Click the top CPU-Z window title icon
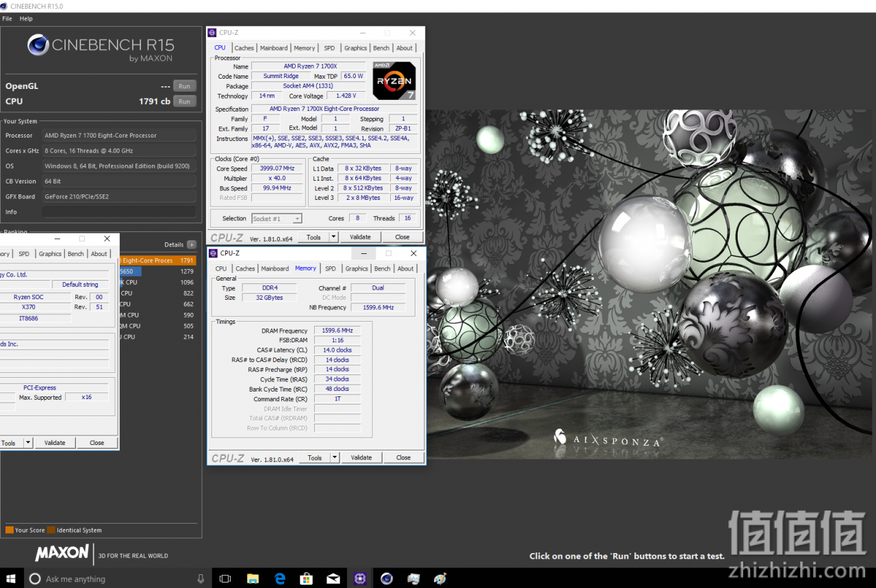The image size is (876, 588). click(213, 32)
